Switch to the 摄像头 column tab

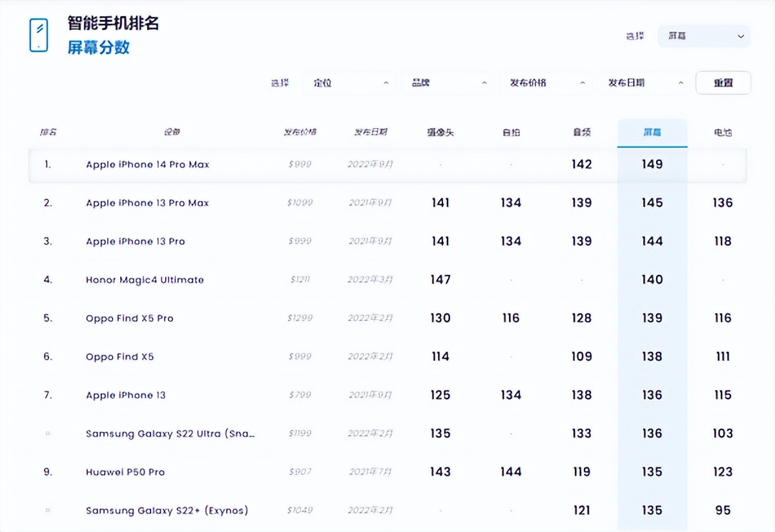(440, 132)
